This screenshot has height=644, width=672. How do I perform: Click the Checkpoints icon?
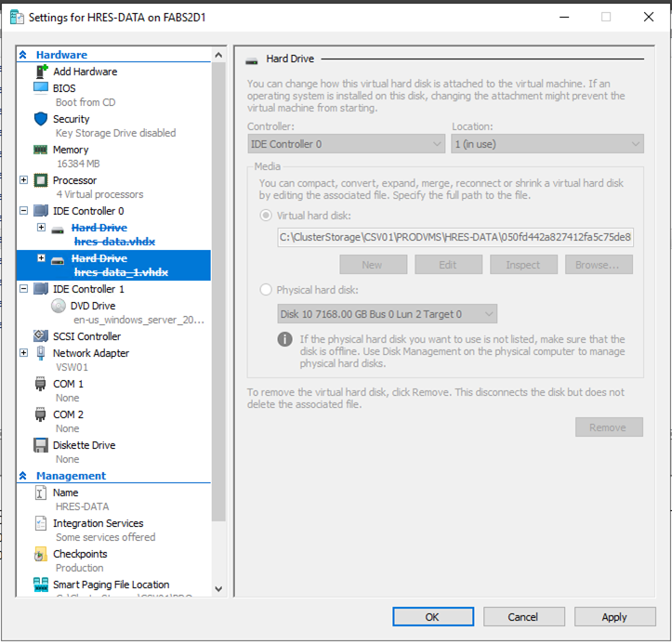click(x=41, y=554)
